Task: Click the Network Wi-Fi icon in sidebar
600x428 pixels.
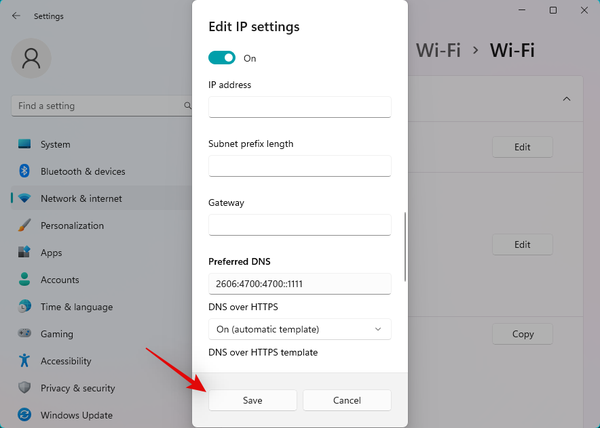Action: (x=24, y=198)
